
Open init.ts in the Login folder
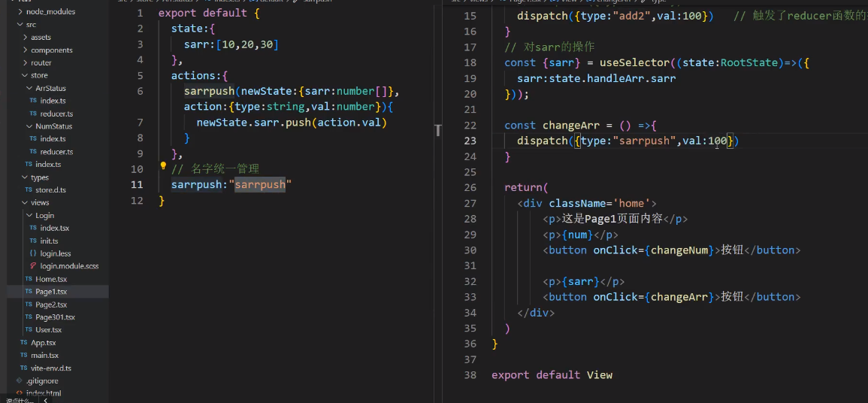(50, 241)
